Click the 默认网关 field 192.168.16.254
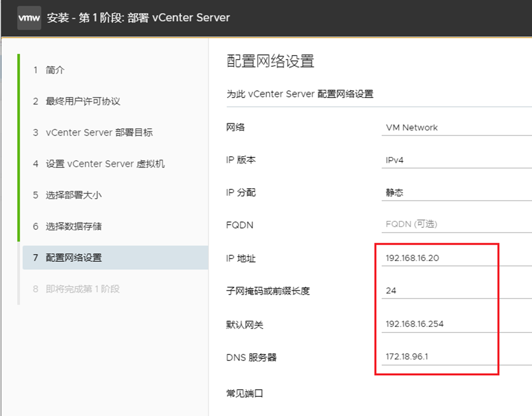 point(457,324)
